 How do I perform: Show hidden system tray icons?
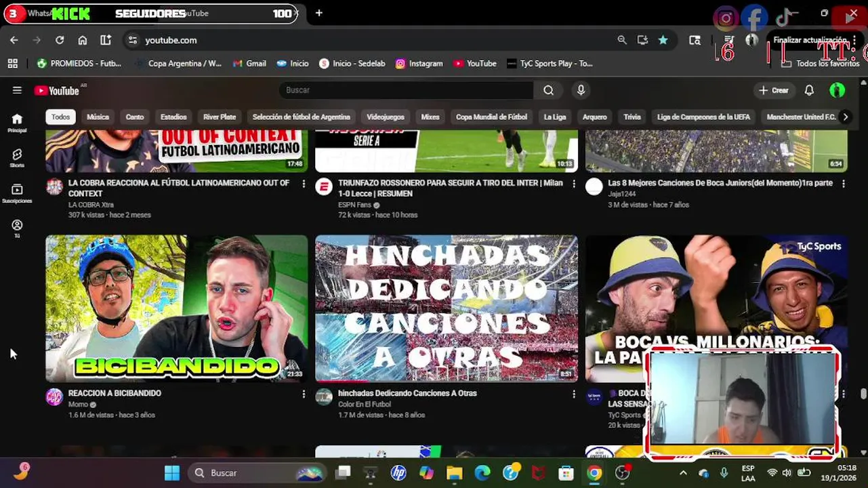coord(683,472)
